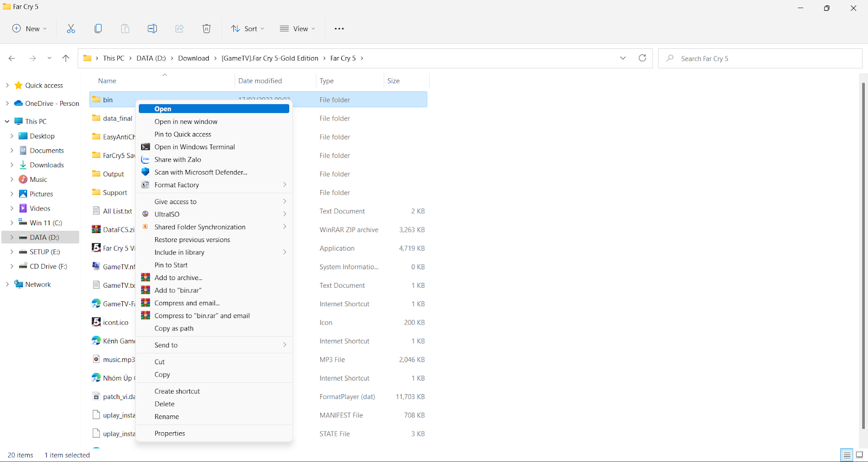
Task: Click the UltraISO disc icon in menu
Action: (145, 214)
